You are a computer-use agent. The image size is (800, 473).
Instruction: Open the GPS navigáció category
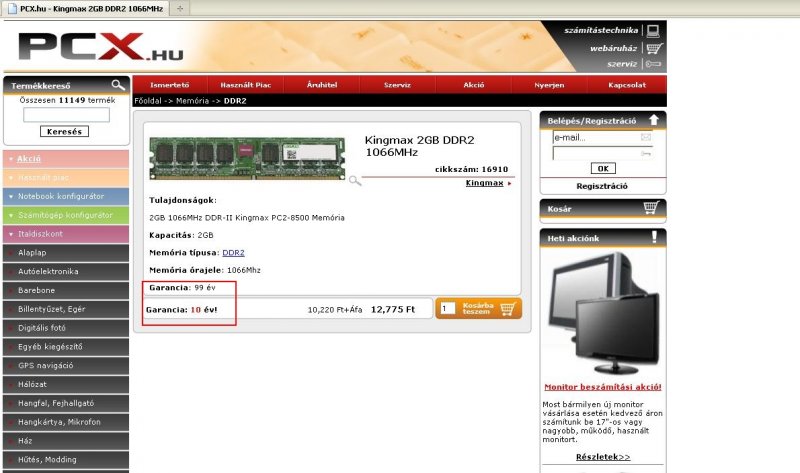point(66,366)
